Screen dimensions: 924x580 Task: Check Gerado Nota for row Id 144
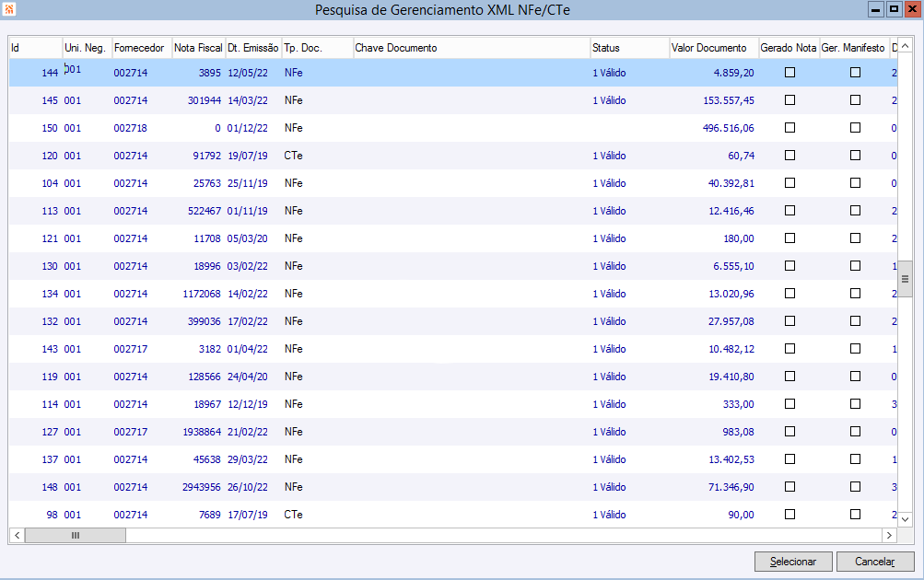point(790,73)
